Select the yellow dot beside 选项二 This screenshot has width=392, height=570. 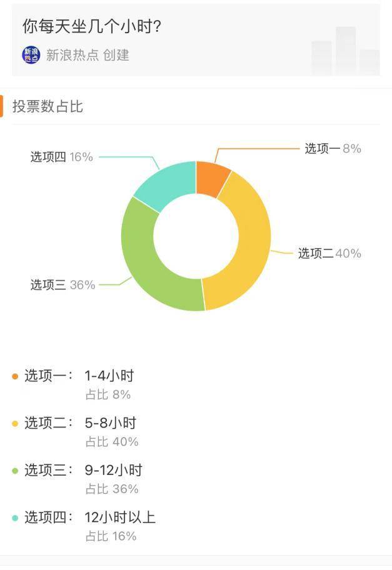tap(15, 424)
